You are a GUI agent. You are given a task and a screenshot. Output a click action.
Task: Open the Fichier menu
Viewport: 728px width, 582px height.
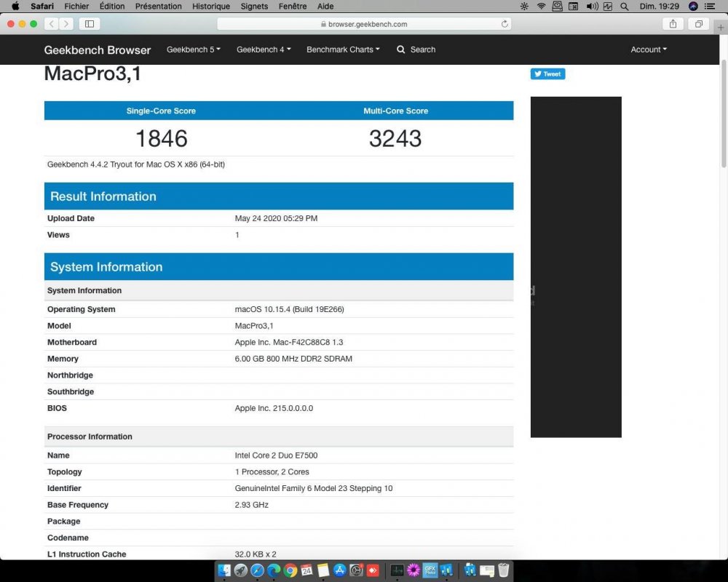pyautogui.click(x=76, y=6)
